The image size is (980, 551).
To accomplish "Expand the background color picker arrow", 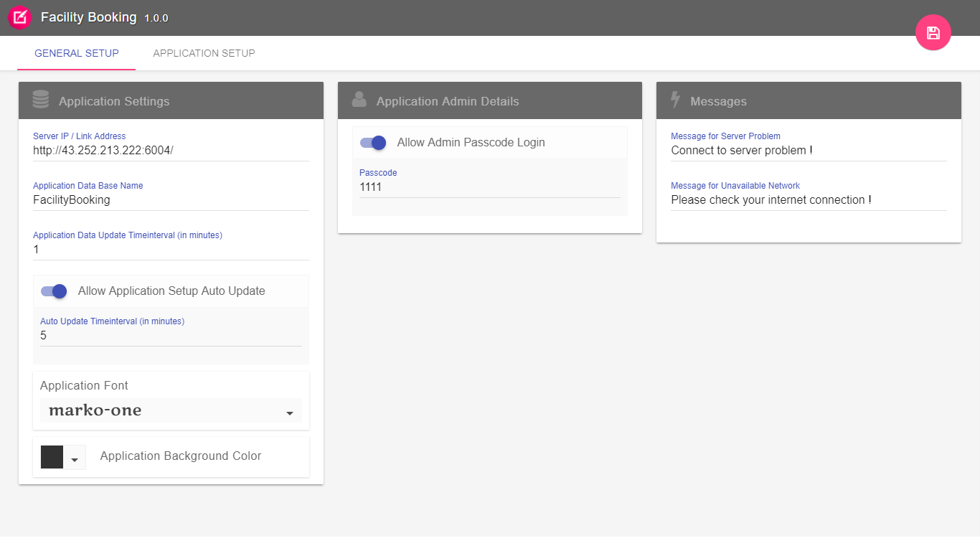I will pyautogui.click(x=75, y=458).
